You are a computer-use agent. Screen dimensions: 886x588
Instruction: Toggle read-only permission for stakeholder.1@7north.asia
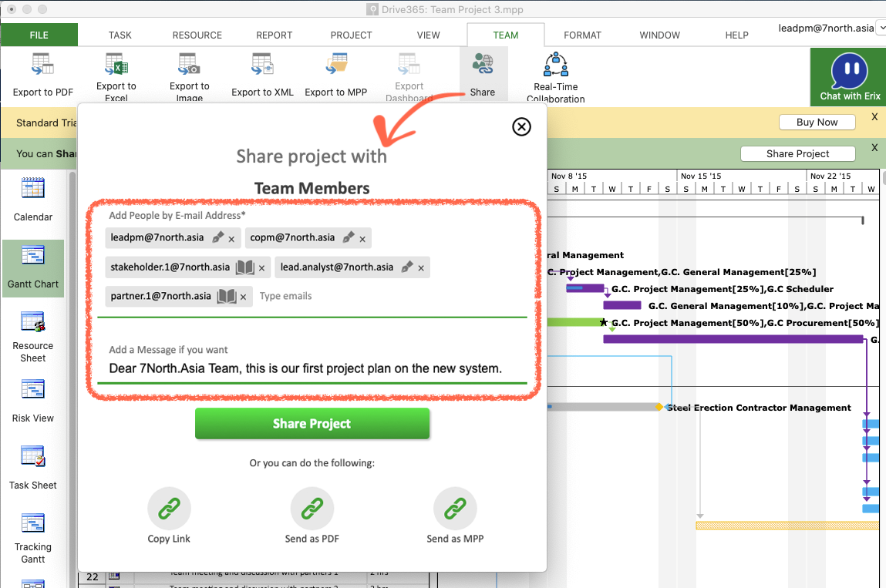(244, 267)
